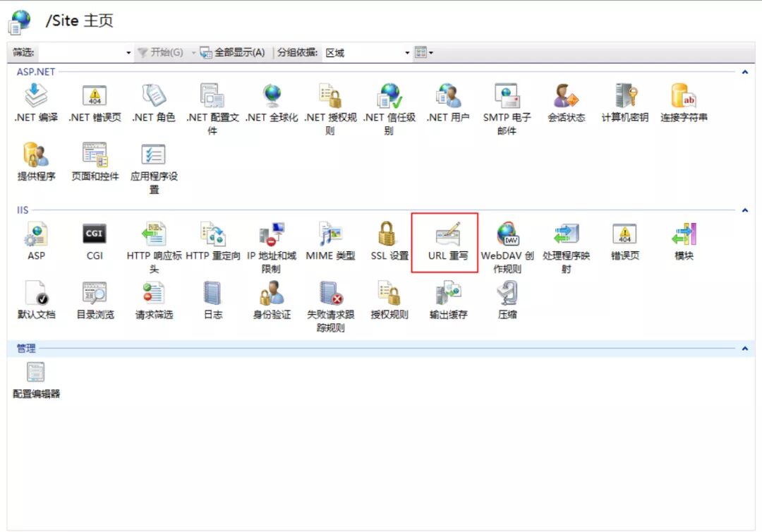Click the 全部显示(A) button
Image resolution: width=762 pixels, height=532 pixels.
[234, 52]
